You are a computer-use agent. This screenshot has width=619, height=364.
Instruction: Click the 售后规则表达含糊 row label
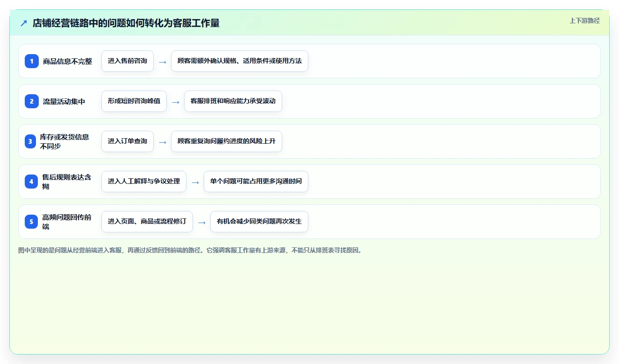coord(66,182)
